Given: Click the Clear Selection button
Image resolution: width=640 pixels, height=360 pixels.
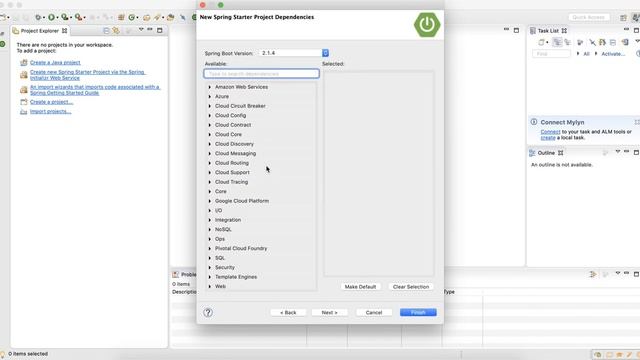Looking at the screenshot, I should 411,287.
